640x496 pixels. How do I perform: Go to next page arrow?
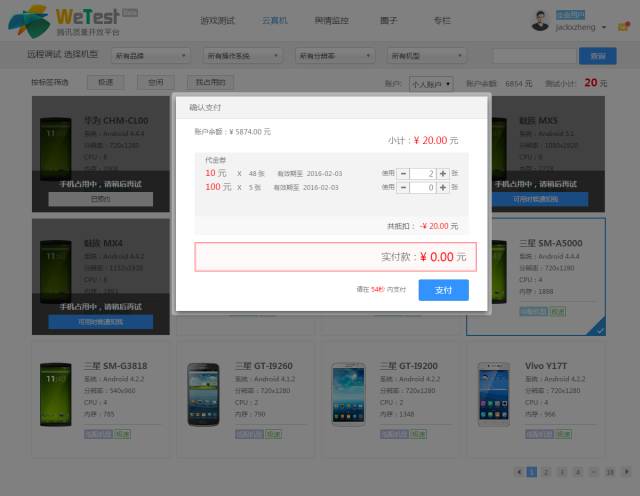(x=627, y=472)
